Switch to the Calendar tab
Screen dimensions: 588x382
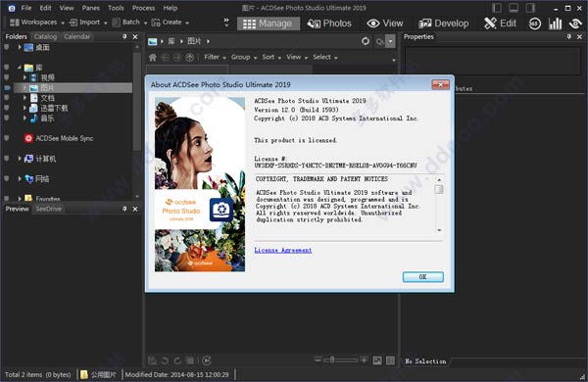pos(76,37)
